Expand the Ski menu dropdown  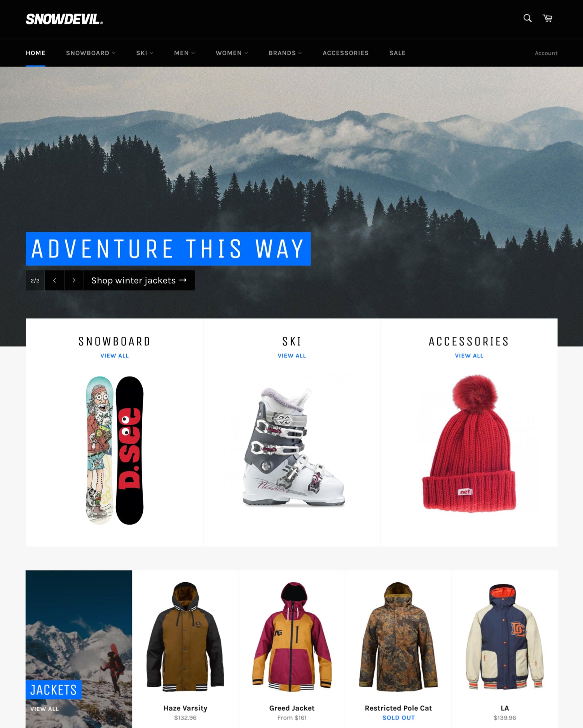[145, 53]
